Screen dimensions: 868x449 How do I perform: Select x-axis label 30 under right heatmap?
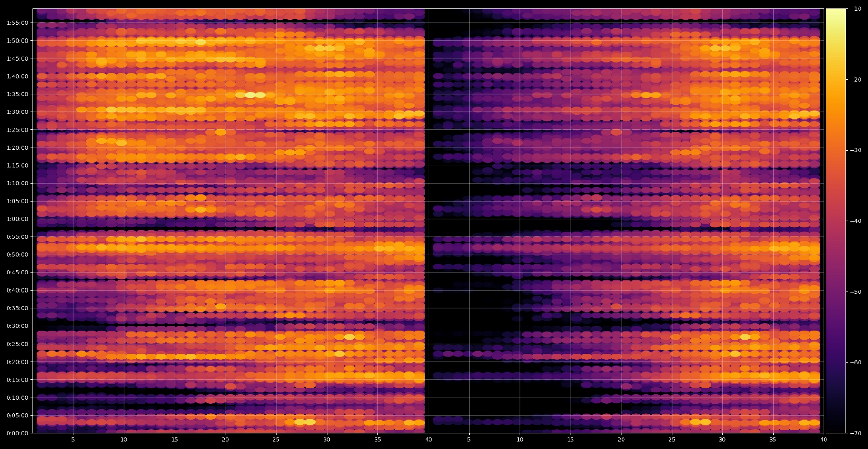[x=722, y=440]
